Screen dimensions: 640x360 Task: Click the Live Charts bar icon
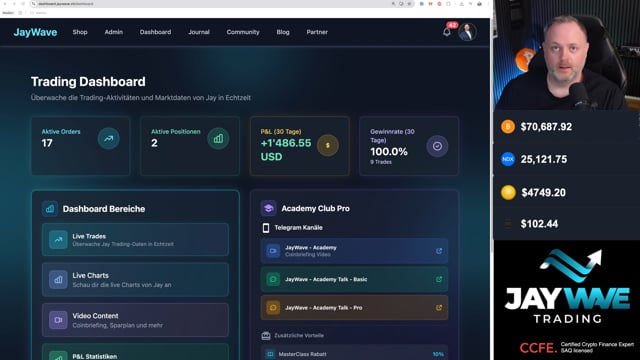coord(58,280)
